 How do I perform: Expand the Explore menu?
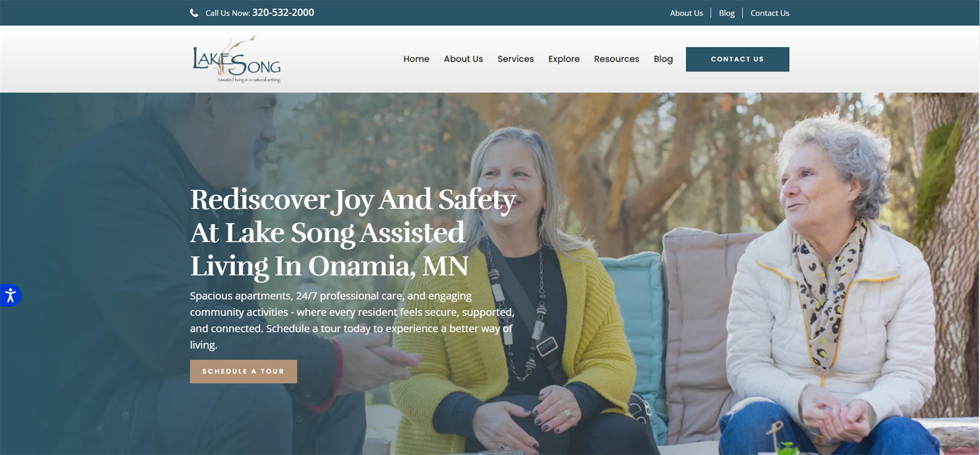pos(563,59)
